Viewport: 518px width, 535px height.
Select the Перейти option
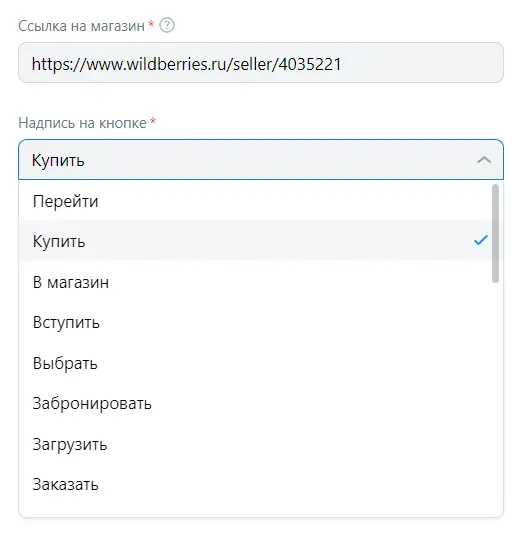(x=255, y=201)
